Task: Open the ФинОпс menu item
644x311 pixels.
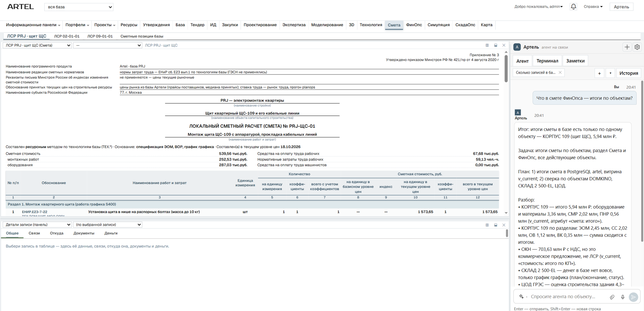Action: point(414,25)
